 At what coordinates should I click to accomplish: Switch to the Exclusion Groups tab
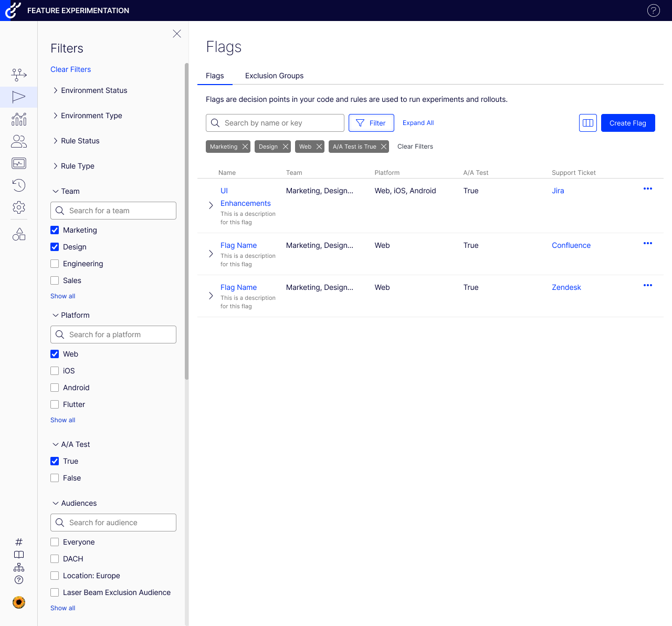[x=274, y=76]
